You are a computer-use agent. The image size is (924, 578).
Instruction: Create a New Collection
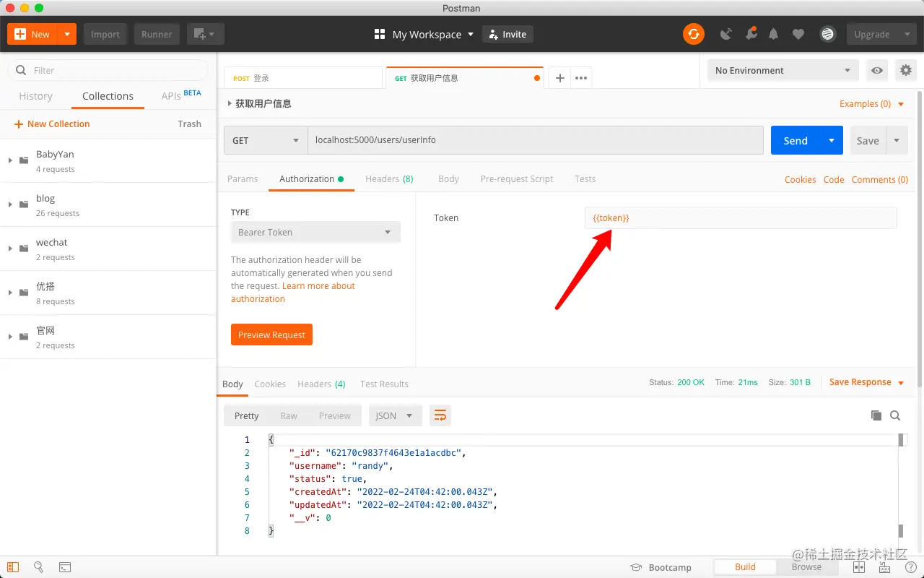coord(52,124)
